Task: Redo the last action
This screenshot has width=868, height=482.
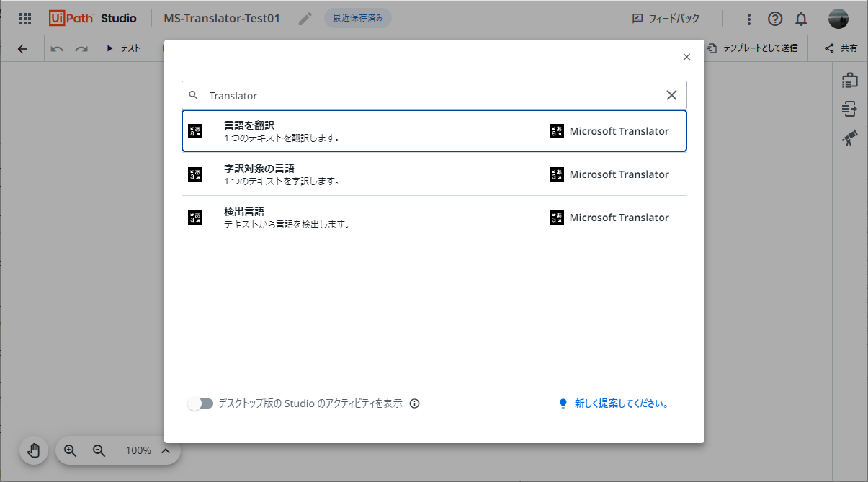Action: click(x=81, y=49)
